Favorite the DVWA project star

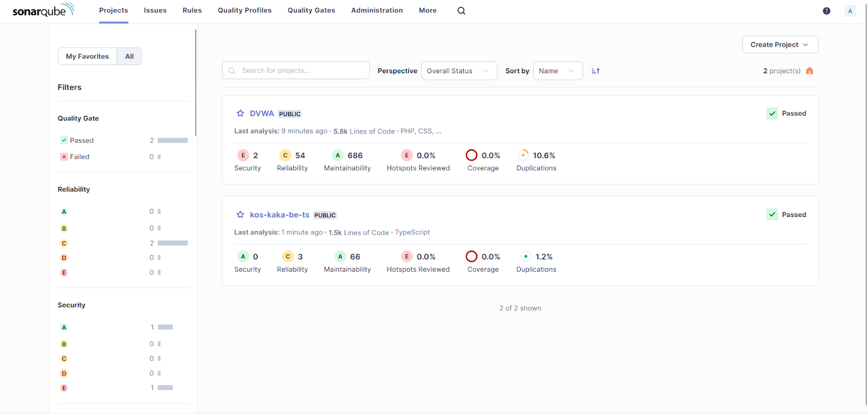[240, 113]
